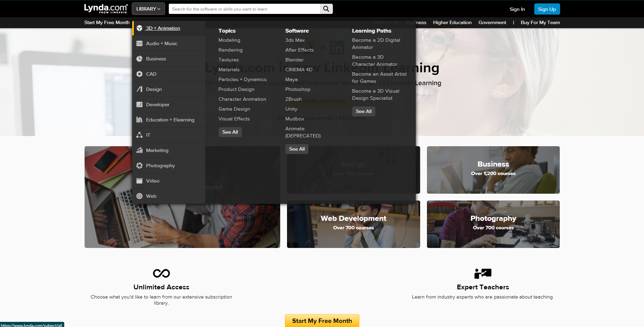644x327 pixels.
Task: Open Mudbox software link
Action: click(x=294, y=119)
